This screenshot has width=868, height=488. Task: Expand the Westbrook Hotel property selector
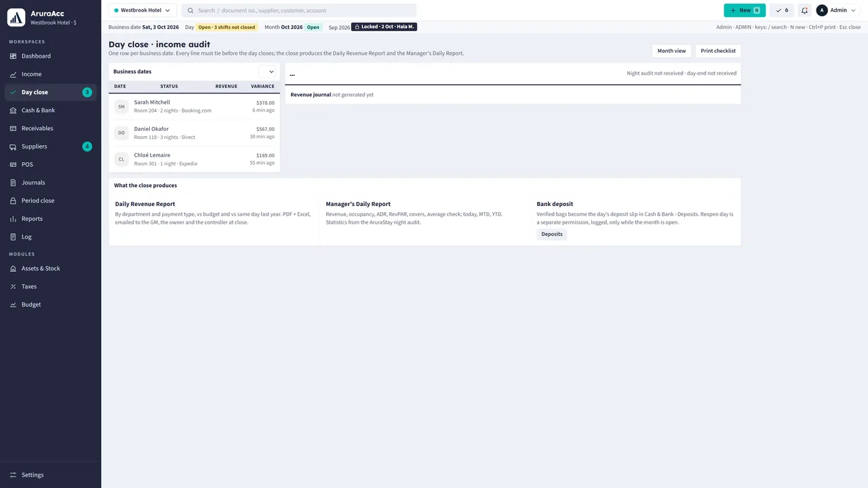coord(142,10)
